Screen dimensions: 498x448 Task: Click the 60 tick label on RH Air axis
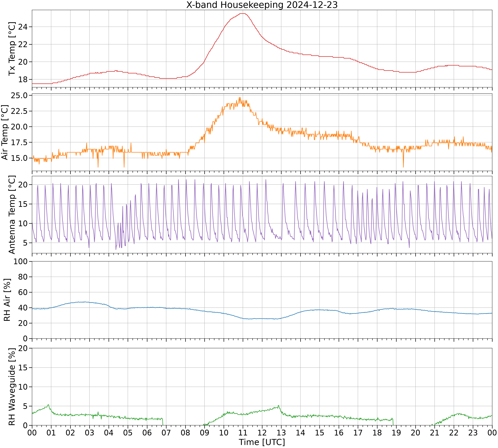coord(23,292)
